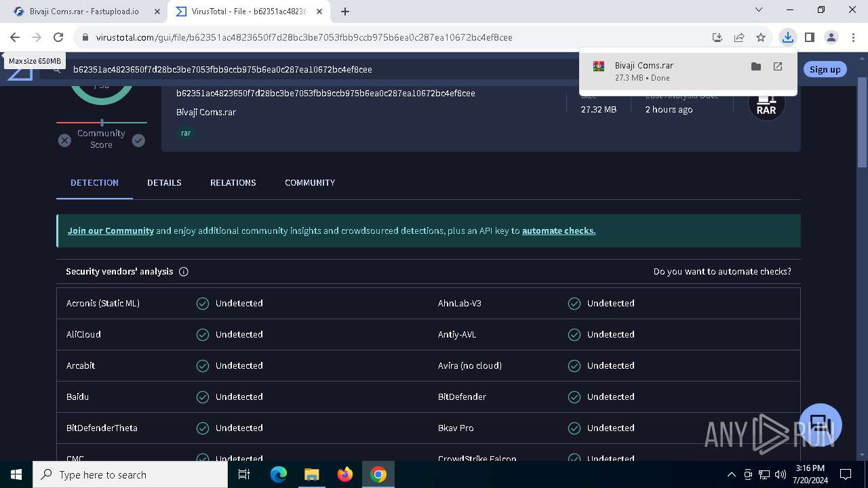Open info icon next to Security vendors' analysis
868x488 pixels.
[183, 271]
